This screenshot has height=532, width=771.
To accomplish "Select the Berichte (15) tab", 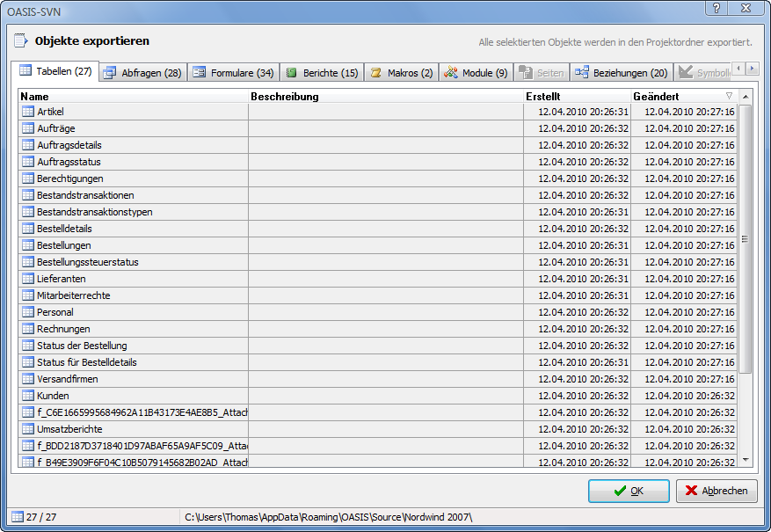I will [x=322, y=73].
